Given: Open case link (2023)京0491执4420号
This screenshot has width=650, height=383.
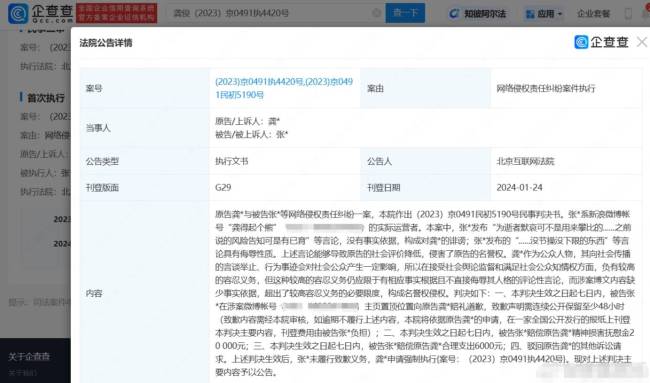Looking at the screenshot, I should point(259,82).
